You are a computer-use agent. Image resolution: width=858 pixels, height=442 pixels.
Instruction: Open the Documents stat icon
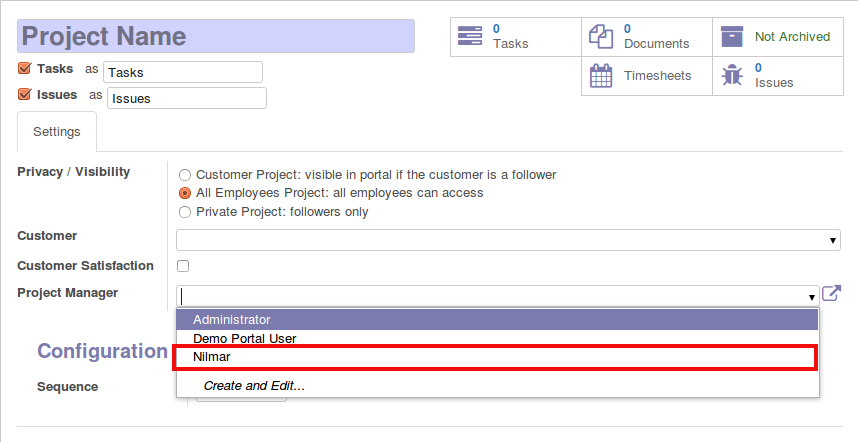click(x=601, y=36)
